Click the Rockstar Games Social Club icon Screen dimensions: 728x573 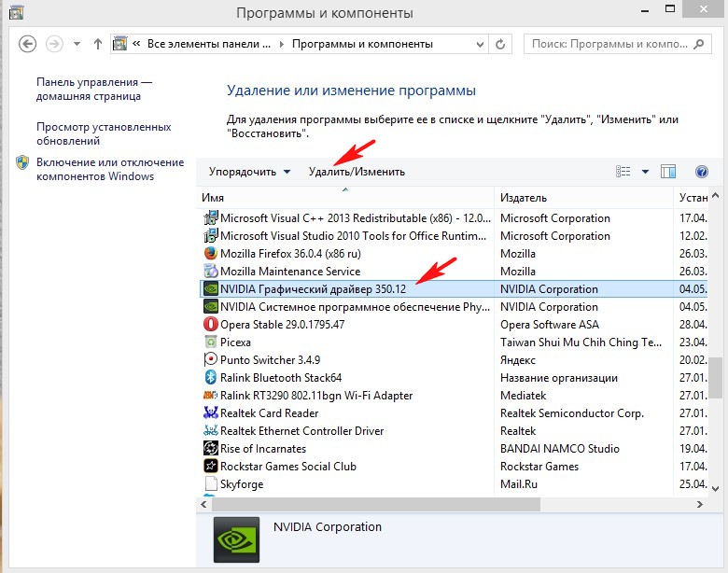[x=211, y=467]
